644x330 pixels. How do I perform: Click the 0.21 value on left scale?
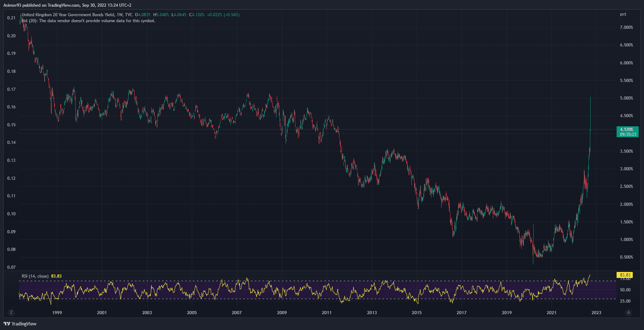pyautogui.click(x=11, y=18)
